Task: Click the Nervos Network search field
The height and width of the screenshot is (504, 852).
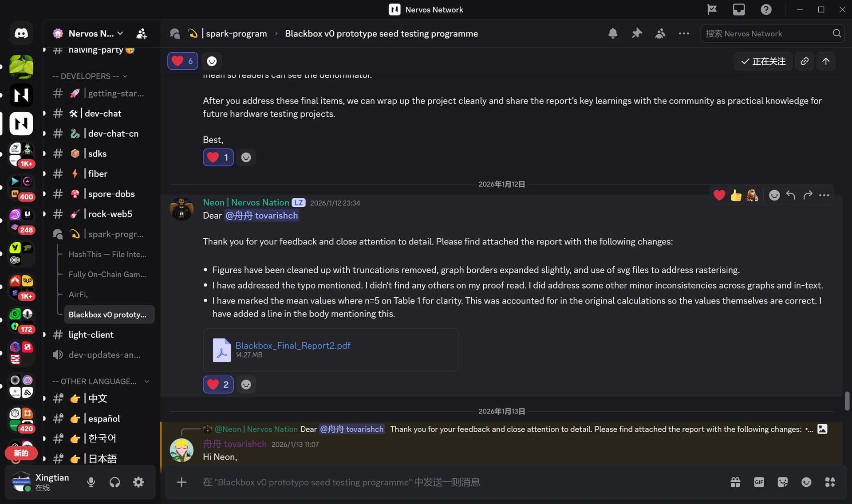Action: click(x=767, y=33)
